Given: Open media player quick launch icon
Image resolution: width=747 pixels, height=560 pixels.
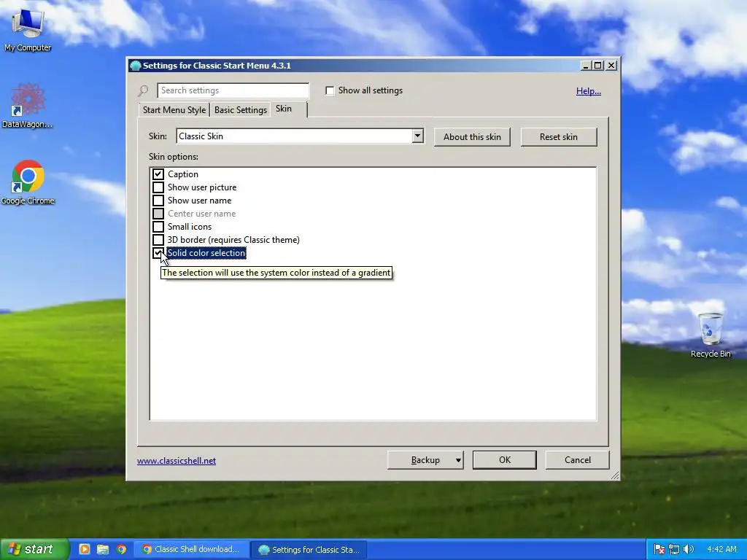Looking at the screenshot, I should coord(85,549).
